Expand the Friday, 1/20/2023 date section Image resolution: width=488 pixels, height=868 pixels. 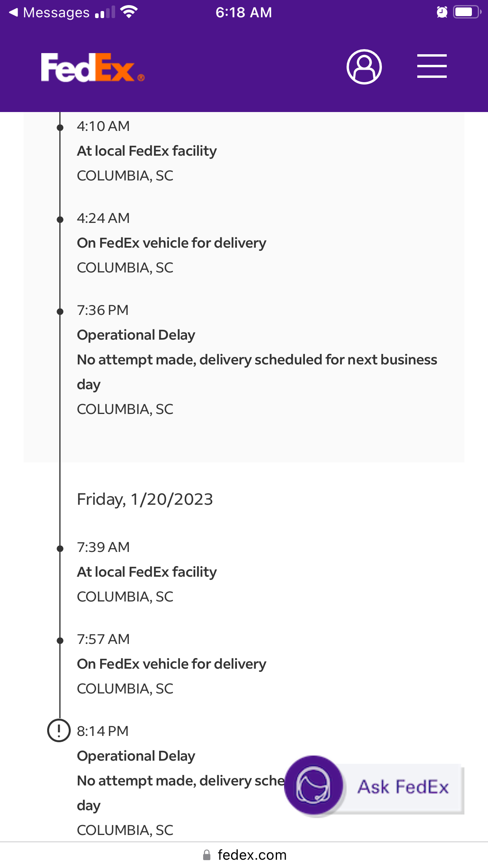[145, 499]
